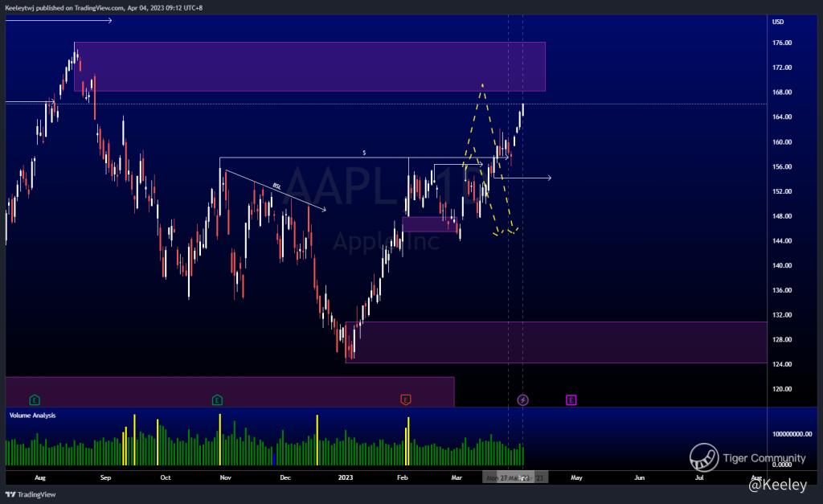Click the green earnings marker near August
Viewport: 823px width, 504px height.
click(35, 400)
